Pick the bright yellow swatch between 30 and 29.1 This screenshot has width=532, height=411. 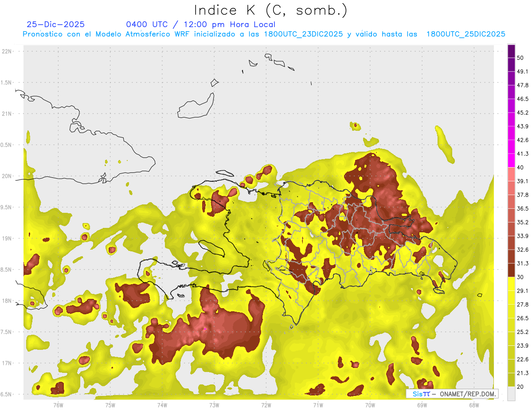pyautogui.click(x=511, y=284)
